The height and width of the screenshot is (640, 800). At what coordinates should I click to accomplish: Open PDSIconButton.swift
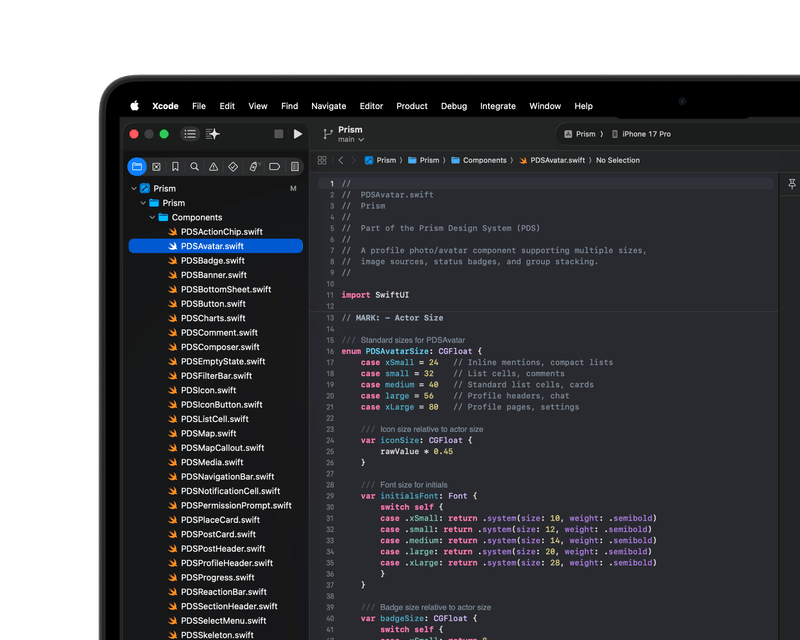[215, 405]
